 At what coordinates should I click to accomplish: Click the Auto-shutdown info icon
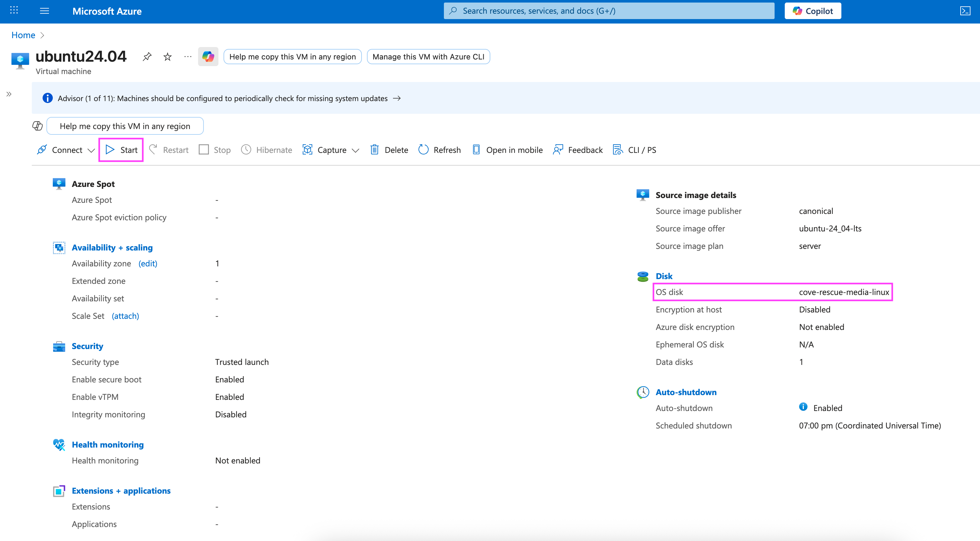point(803,407)
